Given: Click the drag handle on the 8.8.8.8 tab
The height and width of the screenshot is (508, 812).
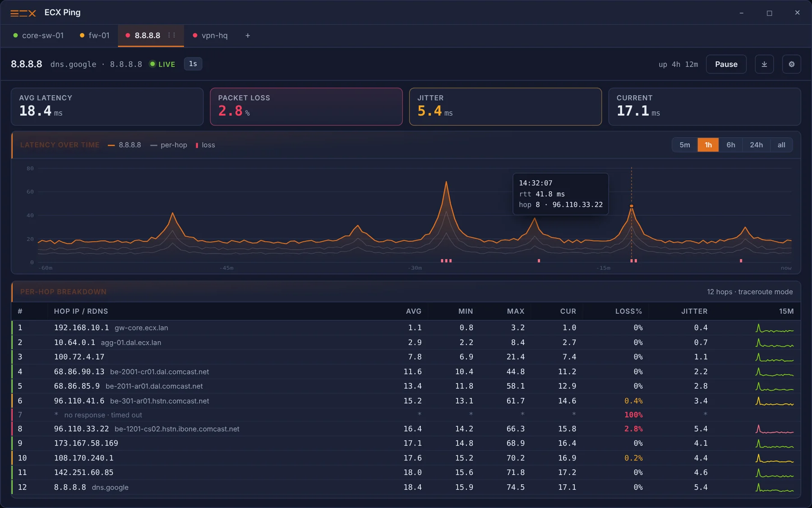Looking at the screenshot, I should click(x=171, y=35).
